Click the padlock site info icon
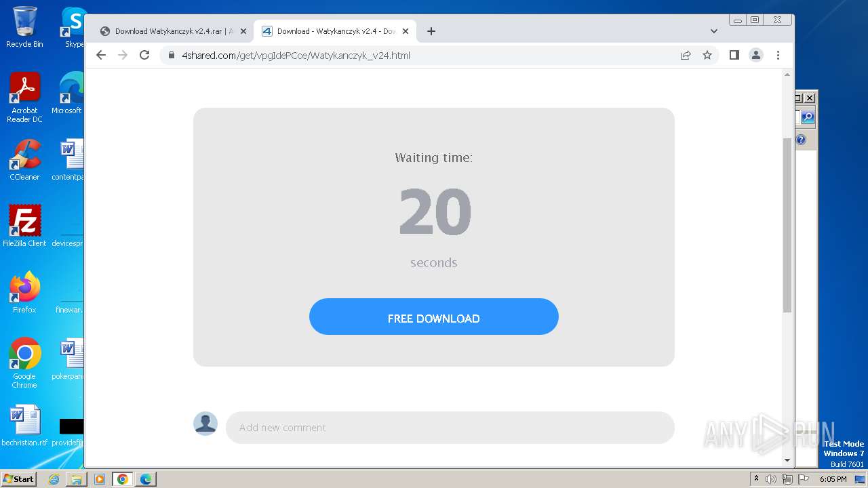 coord(172,56)
